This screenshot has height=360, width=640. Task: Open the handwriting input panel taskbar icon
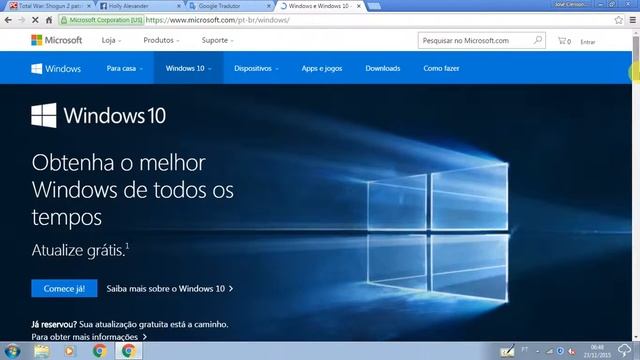coord(507,351)
